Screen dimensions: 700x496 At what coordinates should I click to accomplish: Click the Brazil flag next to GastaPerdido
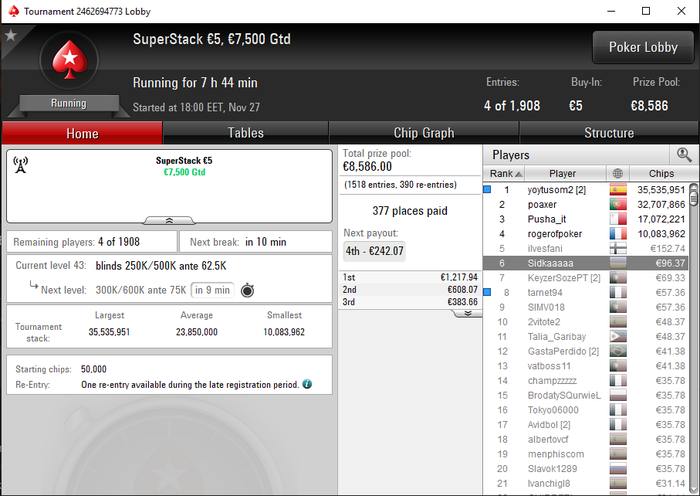618,351
